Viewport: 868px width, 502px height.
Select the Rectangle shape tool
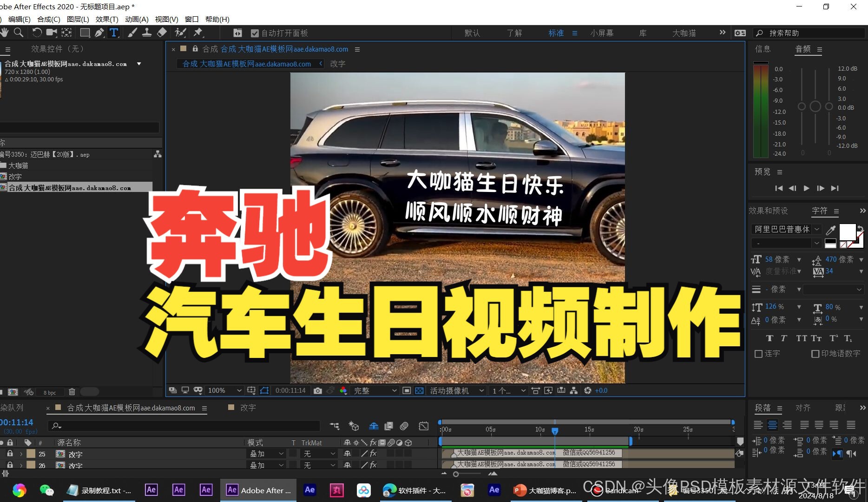(85, 33)
